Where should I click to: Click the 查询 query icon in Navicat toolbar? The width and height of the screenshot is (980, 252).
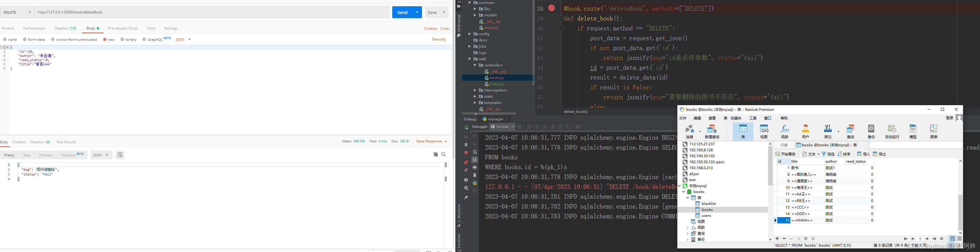tap(851, 131)
